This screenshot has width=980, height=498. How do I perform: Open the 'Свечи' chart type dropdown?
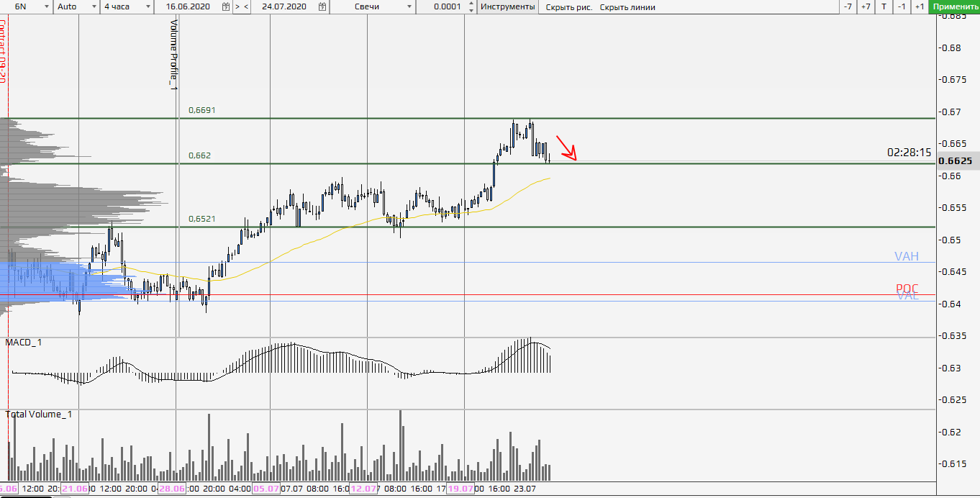(409, 6)
